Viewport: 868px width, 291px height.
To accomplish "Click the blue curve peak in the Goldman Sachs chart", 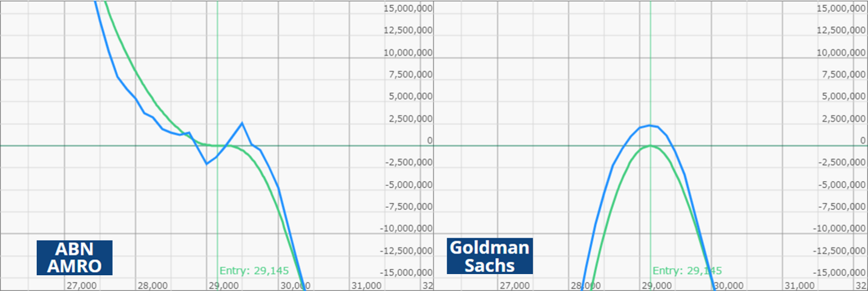I will (650, 125).
